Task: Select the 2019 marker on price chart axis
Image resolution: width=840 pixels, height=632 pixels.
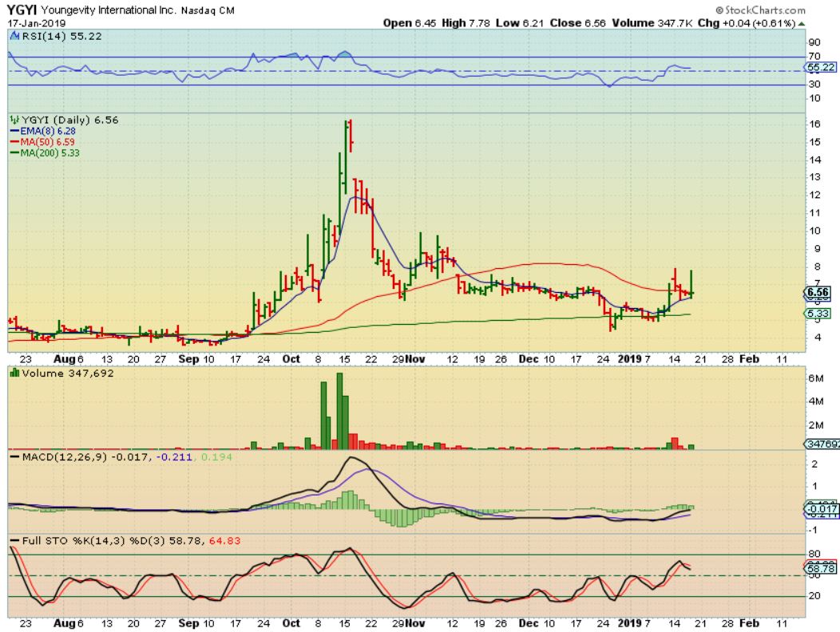Action: pos(629,359)
